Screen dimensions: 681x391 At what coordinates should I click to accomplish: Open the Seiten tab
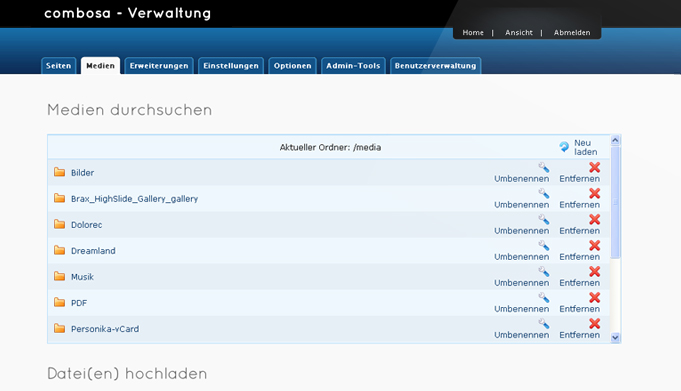59,66
